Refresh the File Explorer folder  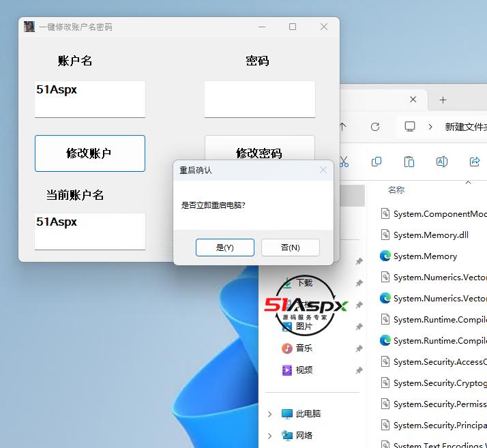point(375,127)
